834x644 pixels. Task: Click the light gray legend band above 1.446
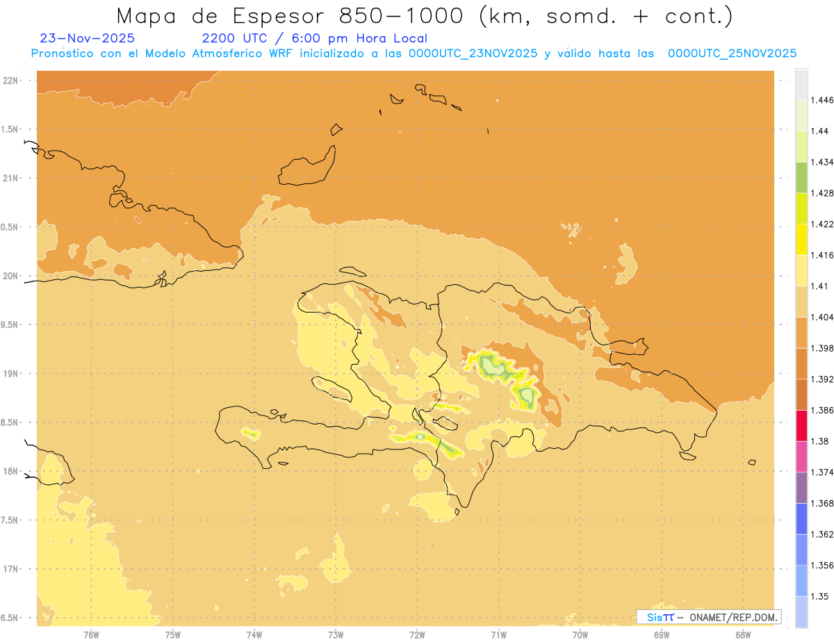pyautogui.click(x=801, y=85)
